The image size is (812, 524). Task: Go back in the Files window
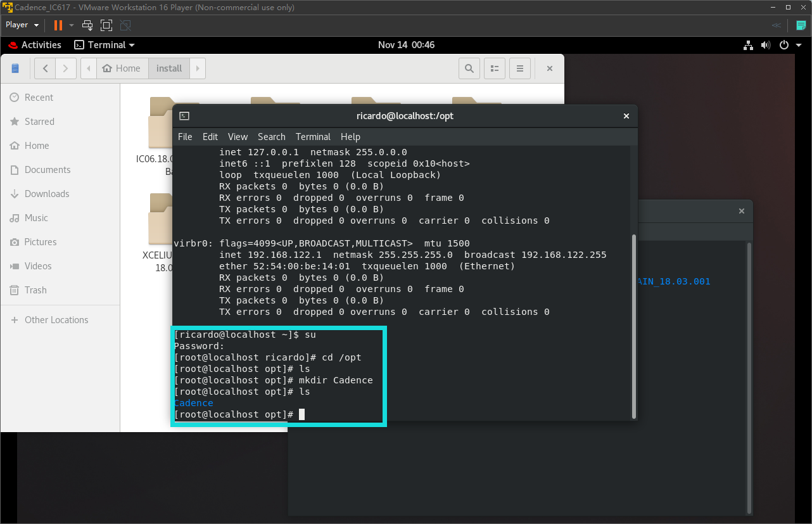[45, 68]
